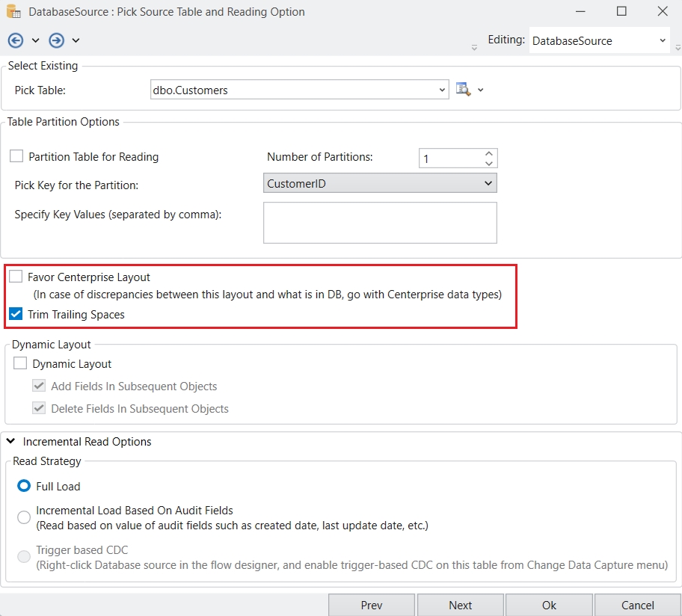Uncheck Trim Trailing Spaces
This screenshot has height=616, width=682.
coord(16,315)
